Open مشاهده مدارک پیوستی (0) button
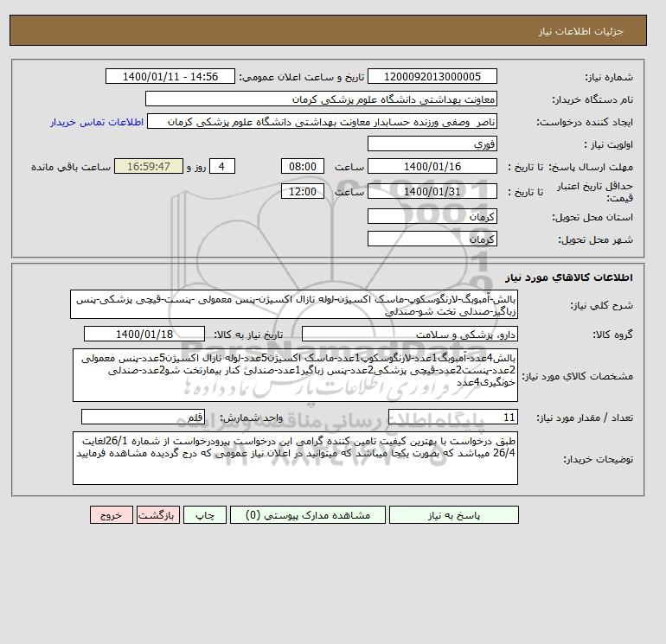 308,515
